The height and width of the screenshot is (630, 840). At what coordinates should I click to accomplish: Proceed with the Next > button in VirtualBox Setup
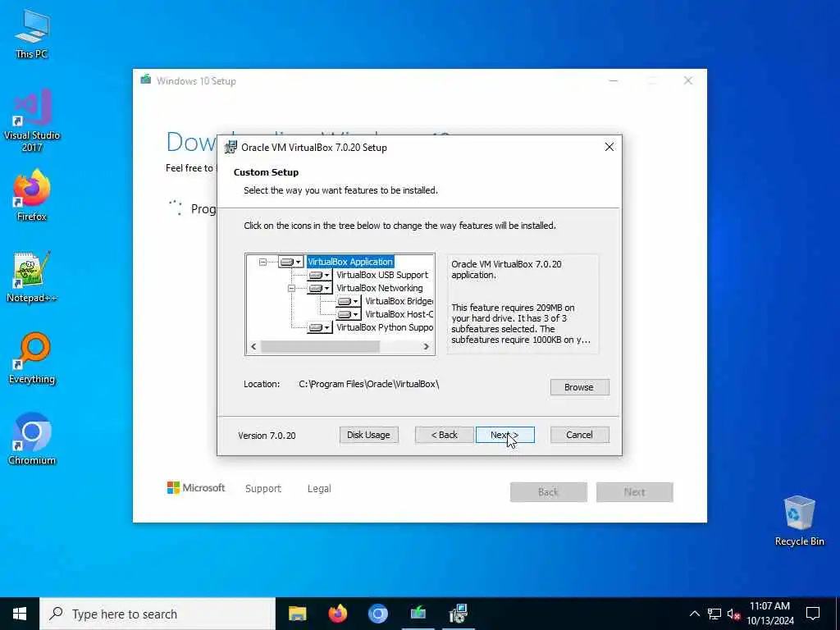click(504, 435)
